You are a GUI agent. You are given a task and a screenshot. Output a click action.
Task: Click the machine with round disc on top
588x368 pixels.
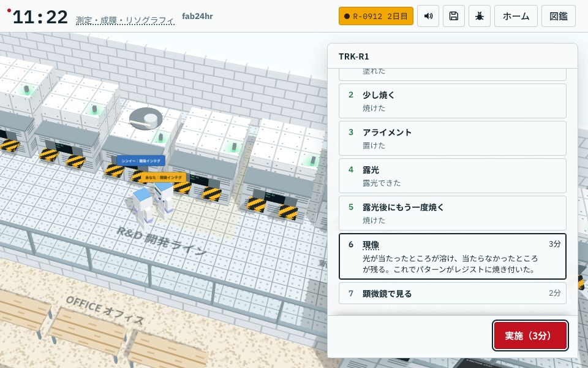pos(141,139)
